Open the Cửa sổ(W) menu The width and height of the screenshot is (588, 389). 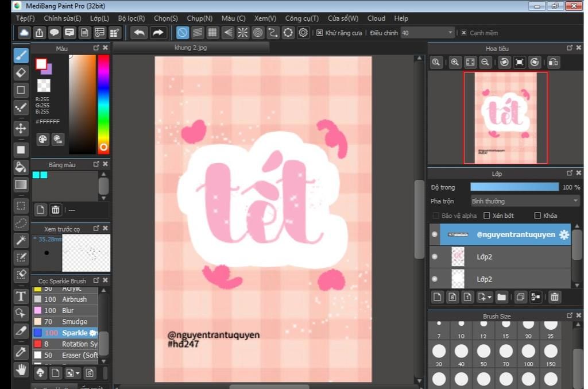(343, 18)
